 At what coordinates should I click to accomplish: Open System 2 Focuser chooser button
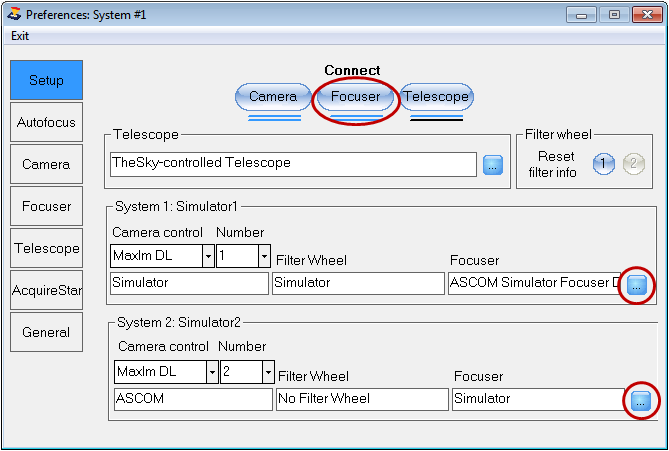coord(640,401)
